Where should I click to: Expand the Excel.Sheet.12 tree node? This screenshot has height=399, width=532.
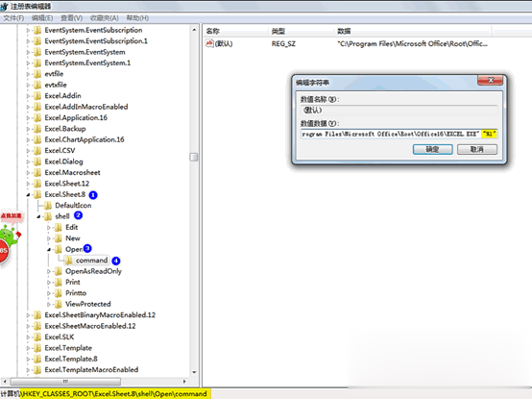pyautogui.click(x=28, y=184)
